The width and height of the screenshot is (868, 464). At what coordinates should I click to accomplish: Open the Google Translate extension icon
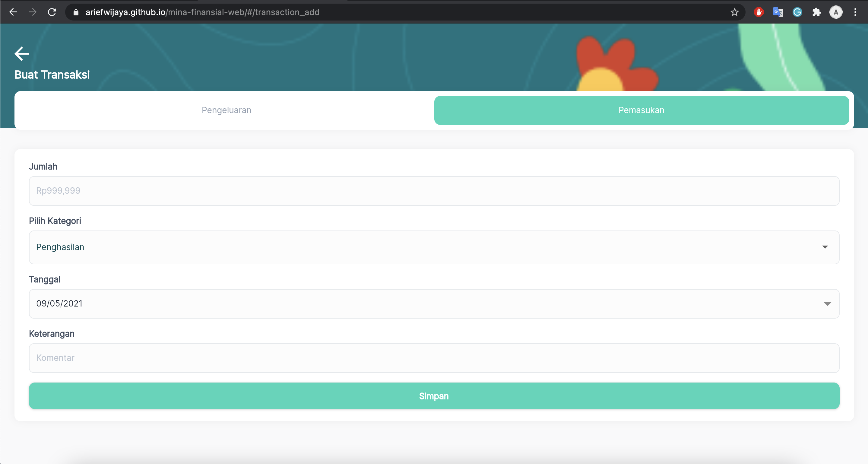pos(778,12)
